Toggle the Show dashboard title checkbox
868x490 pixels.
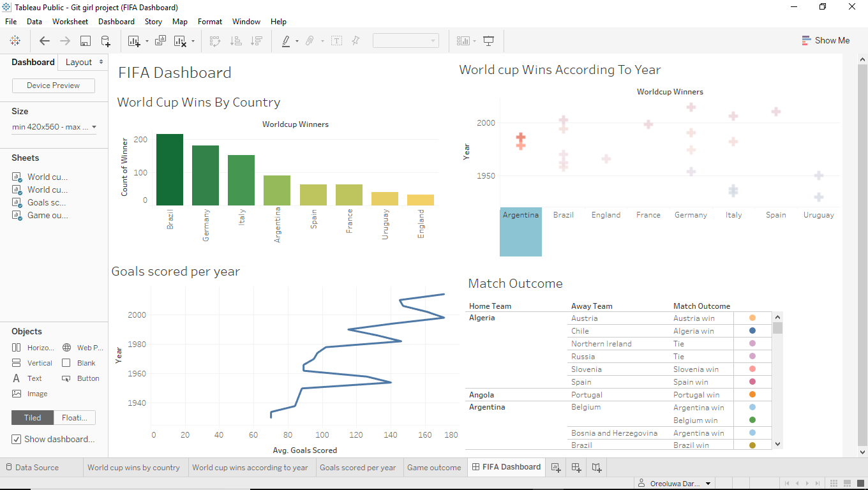(x=15, y=439)
